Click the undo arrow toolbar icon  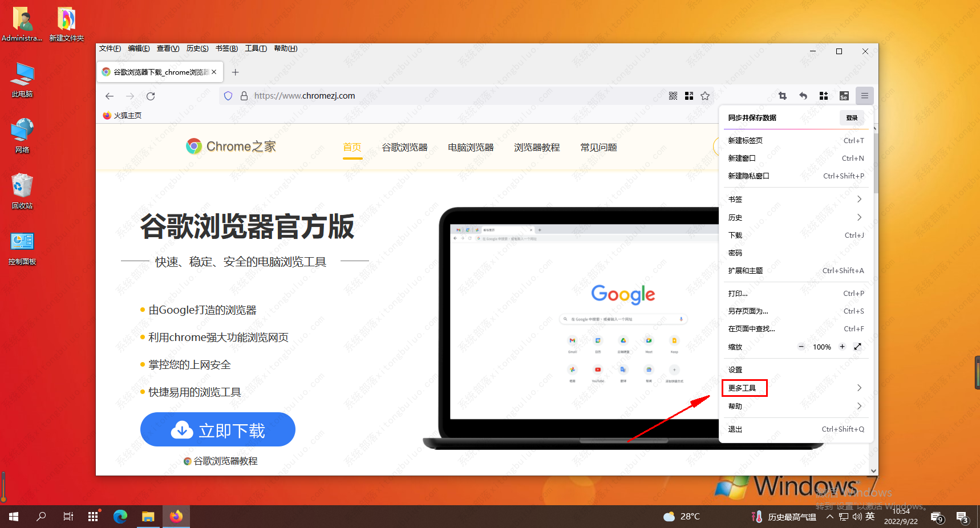coord(803,96)
